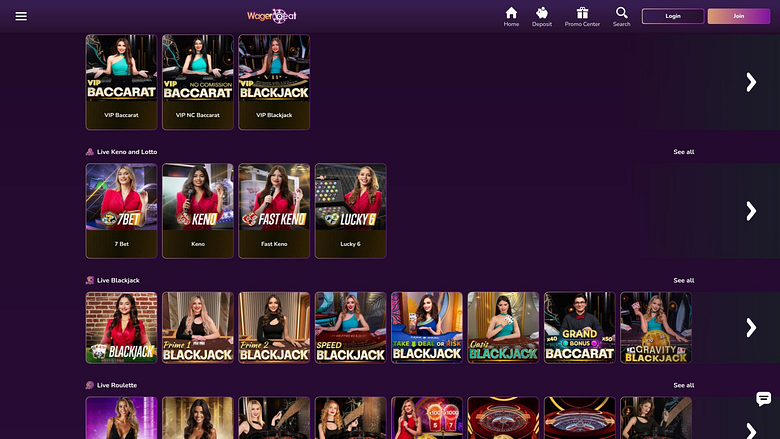Image resolution: width=780 pixels, height=439 pixels.
Task: Advance the Live Blackjack carousel
Action: [x=751, y=328]
